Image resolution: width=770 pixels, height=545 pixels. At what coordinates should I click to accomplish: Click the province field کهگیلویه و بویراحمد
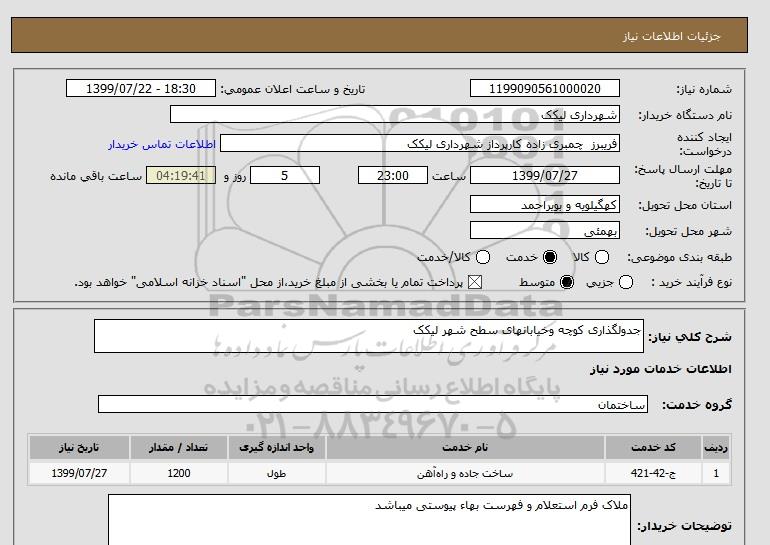(545, 204)
